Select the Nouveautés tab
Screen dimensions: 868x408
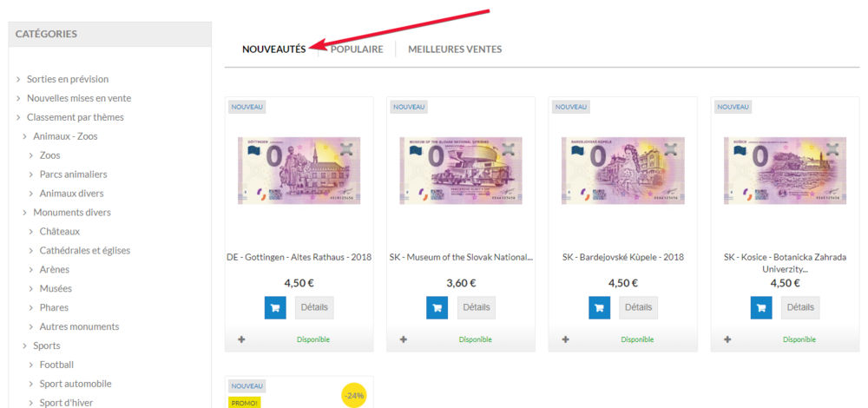coord(274,49)
